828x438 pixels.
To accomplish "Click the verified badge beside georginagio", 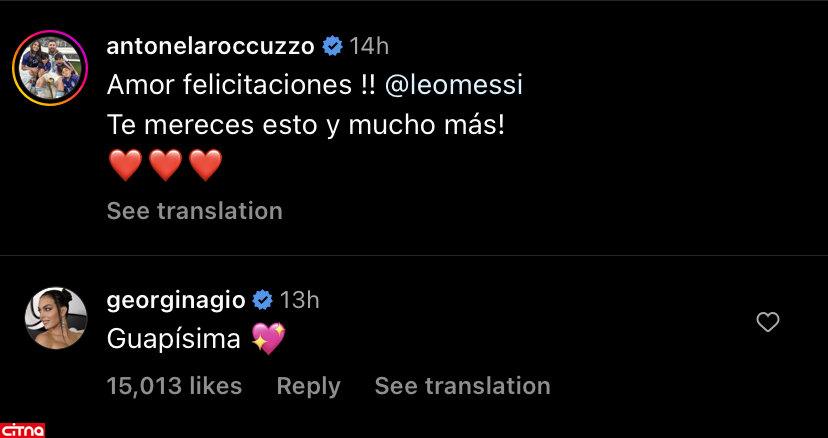I will [x=263, y=299].
